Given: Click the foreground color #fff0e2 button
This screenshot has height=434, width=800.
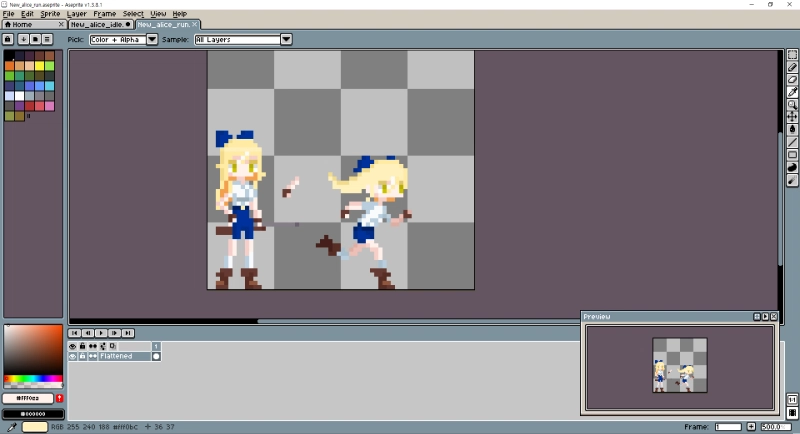Looking at the screenshot, I should [27, 398].
